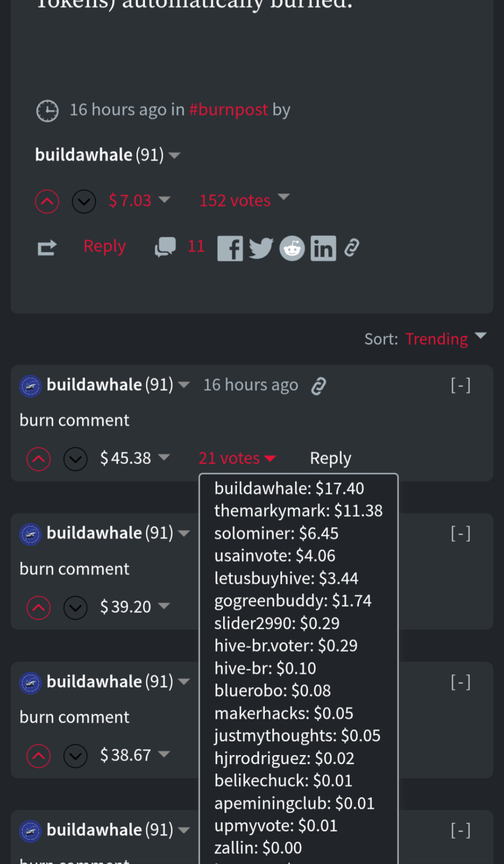The width and height of the screenshot is (504, 864).
Task: Collapse the first burn comment thread
Action: tap(460, 385)
